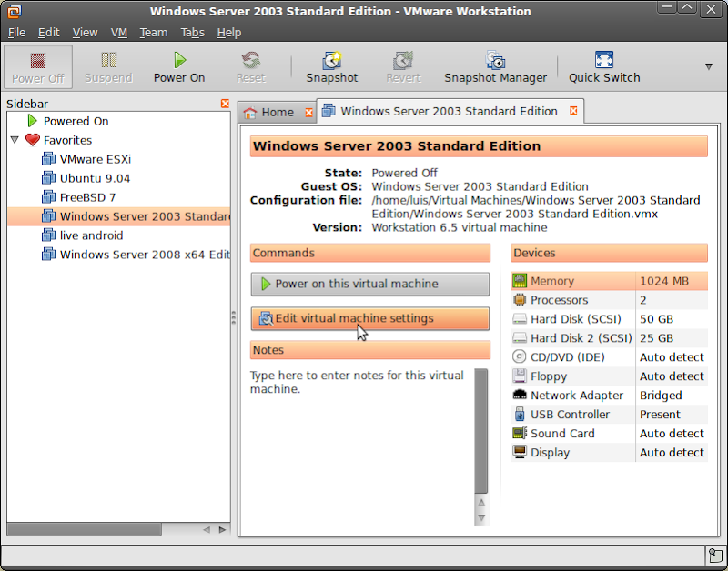Start the VM with Power On toolbar icon
The width and height of the screenshot is (728, 571).
pos(179,66)
